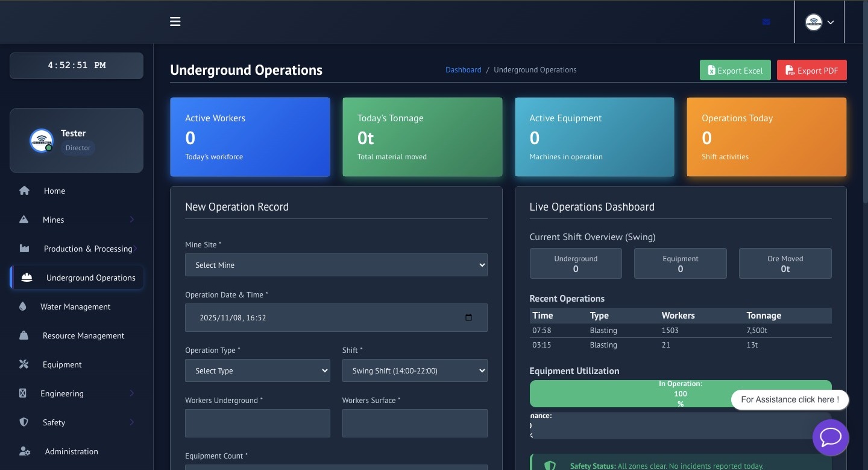
Task: Open the calendar picker in date field
Action: pyautogui.click(x=468, y=318)
